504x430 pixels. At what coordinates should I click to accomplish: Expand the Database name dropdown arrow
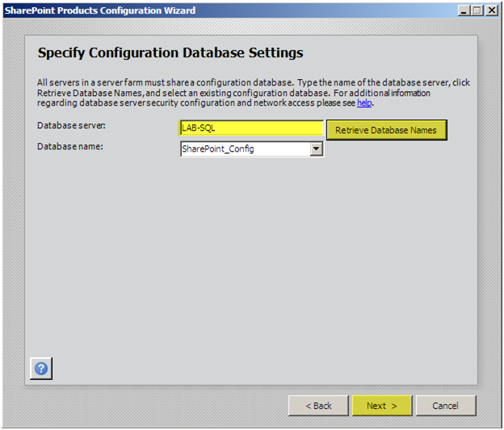[x=317, y=149]
